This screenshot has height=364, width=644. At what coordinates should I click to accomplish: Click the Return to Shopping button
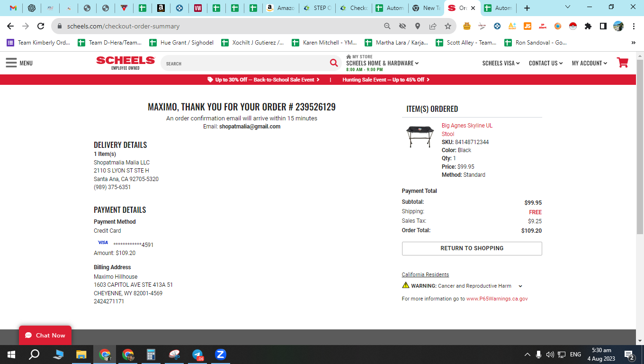[x=472, y=248]
